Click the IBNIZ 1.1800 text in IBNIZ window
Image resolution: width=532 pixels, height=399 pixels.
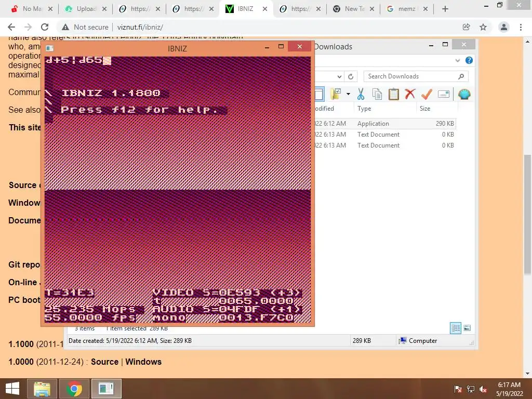click(111, 93)
